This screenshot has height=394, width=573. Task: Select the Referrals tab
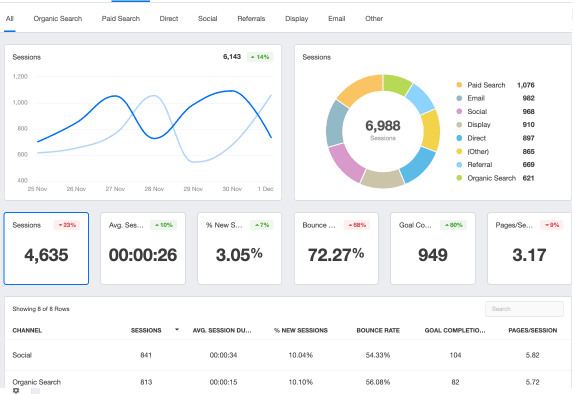(x=251, y=19)
